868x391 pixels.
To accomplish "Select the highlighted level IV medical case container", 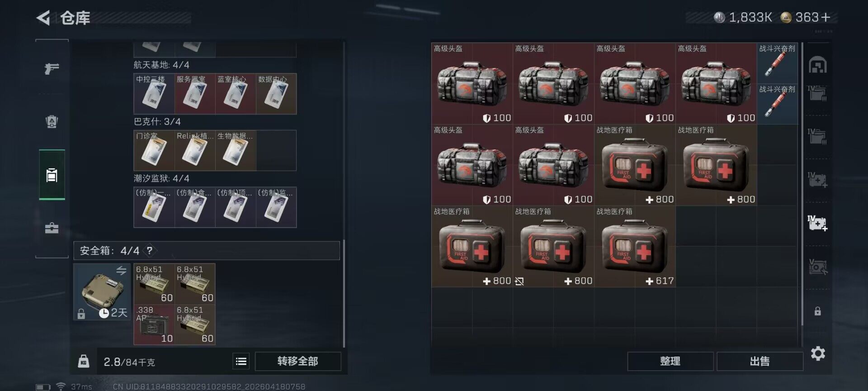I will point(817,223).
